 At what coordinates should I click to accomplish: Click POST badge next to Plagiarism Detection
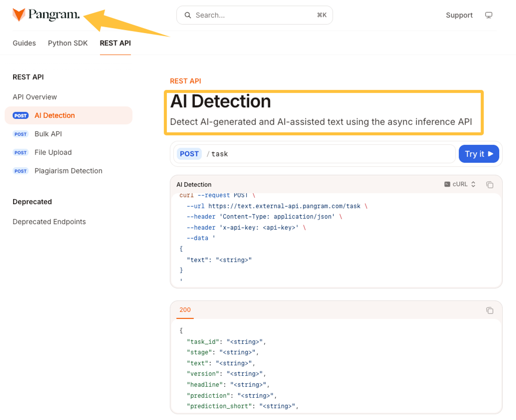click(21, 171)
